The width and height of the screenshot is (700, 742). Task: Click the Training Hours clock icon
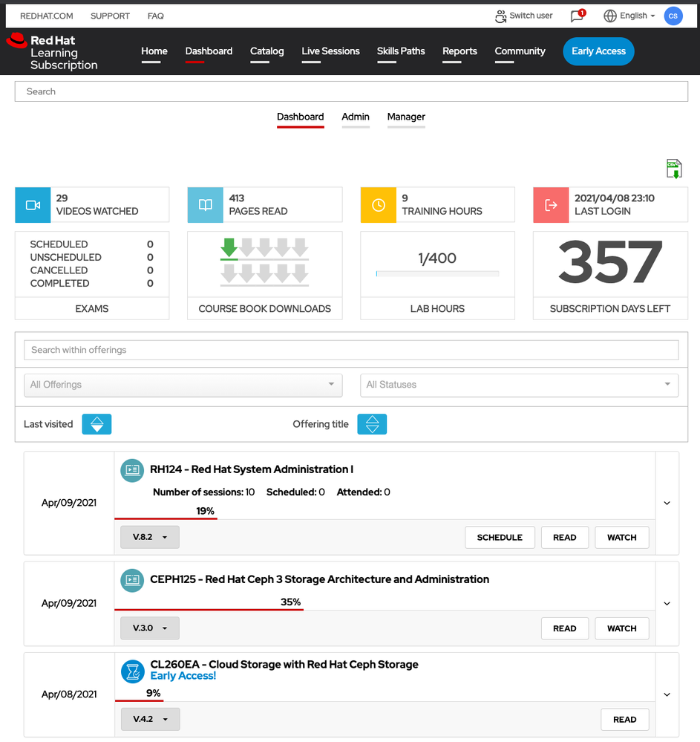click(379, 205)
